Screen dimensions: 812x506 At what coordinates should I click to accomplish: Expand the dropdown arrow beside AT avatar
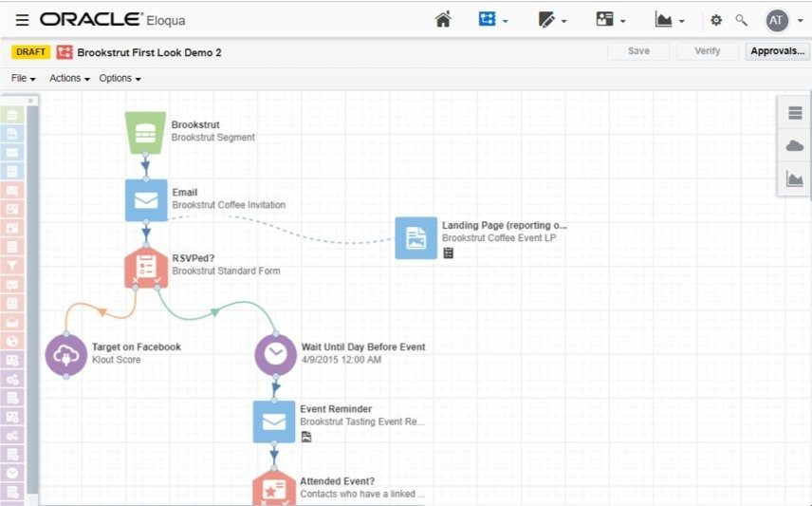pos(800,21)
